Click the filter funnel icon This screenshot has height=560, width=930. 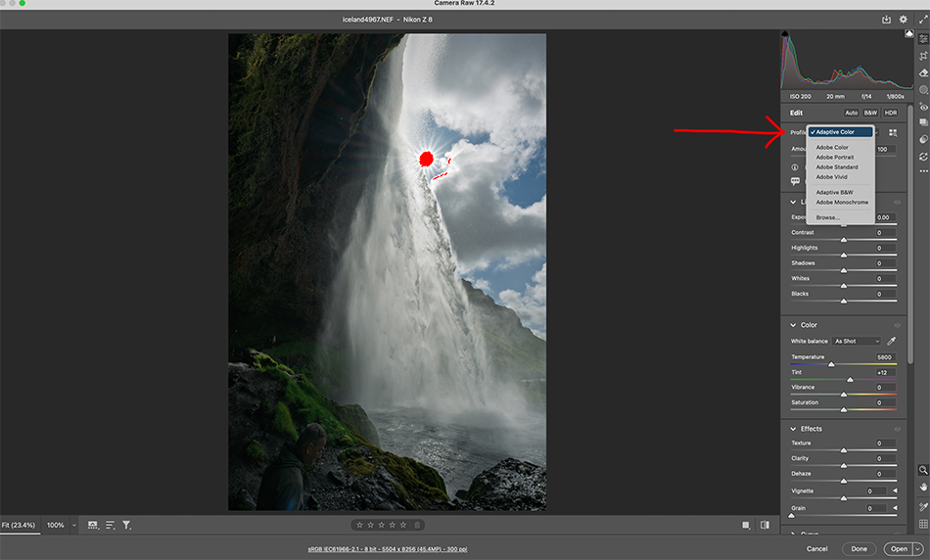(126, 526)
